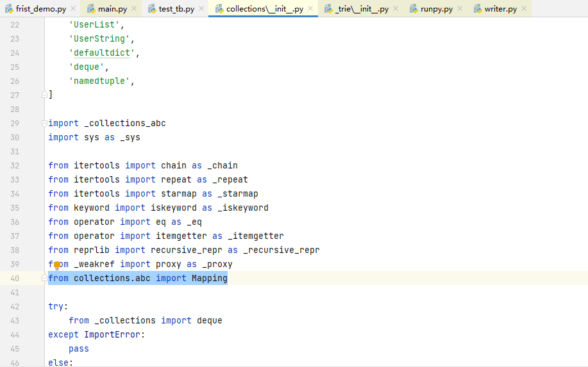Click the Python file icon on frist_demo.py tab

[9, 8]
